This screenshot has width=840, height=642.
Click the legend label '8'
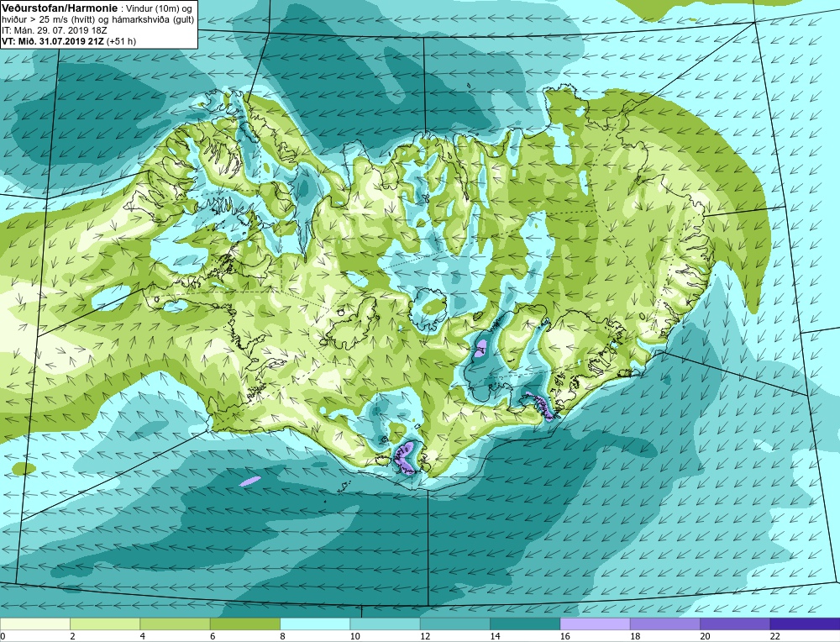pos(282,636)
